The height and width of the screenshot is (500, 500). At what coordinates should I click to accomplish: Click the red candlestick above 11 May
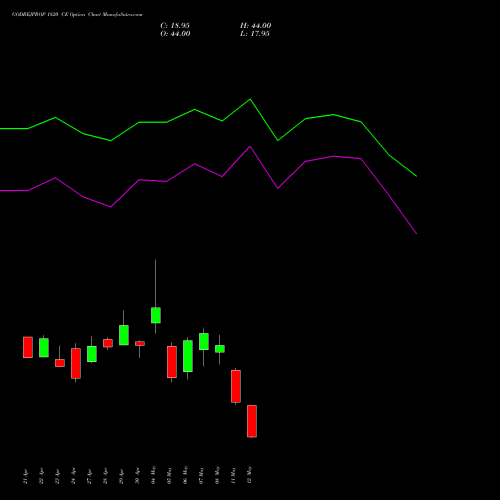pos(236,386)
